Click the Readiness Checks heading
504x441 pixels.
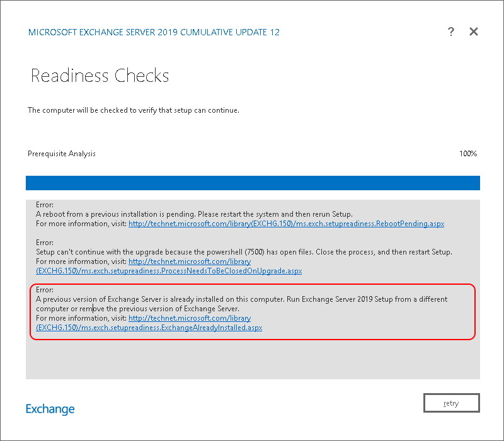[x=100, y=76]
